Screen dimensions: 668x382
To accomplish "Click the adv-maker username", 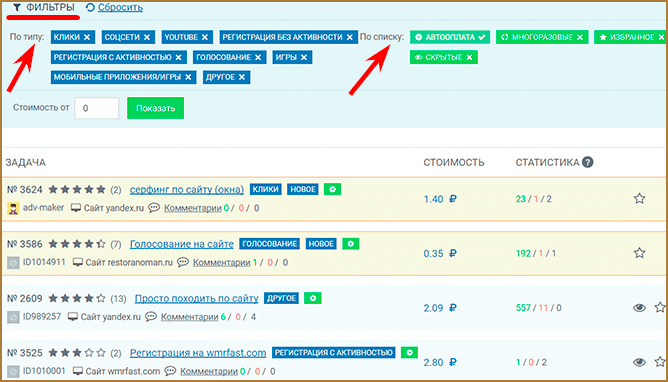I will click(43, 208).
